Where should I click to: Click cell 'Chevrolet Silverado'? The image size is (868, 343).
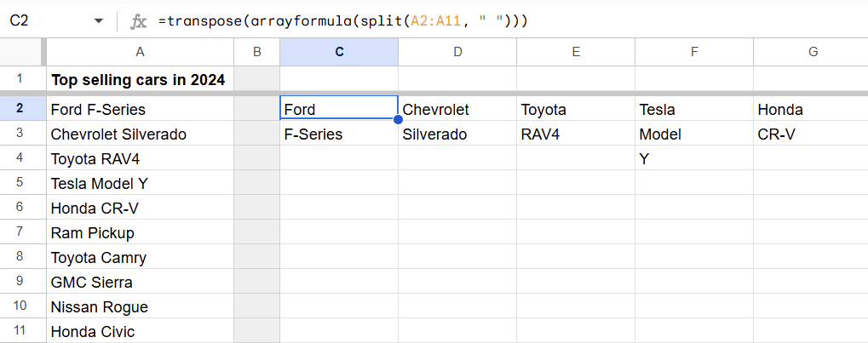pyautogui.click(x=140, y=134)
